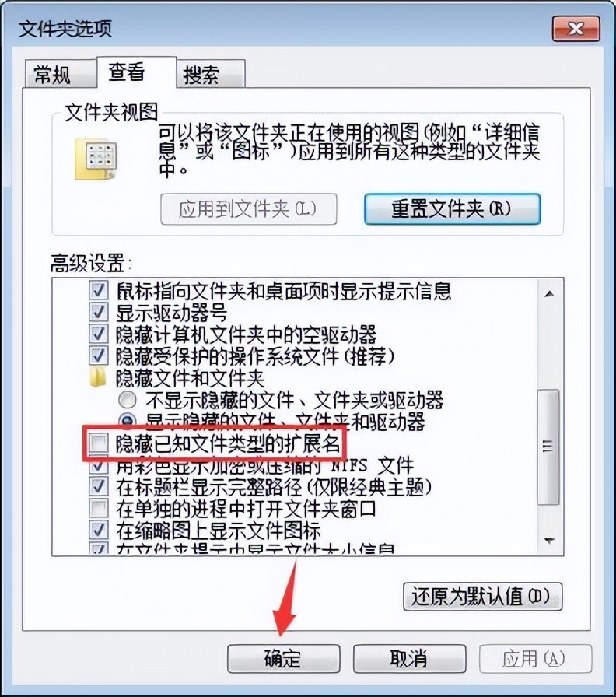The image size is (616, 697).
Task: Click 重置文件夹 (R) button
Action: (452, 208)
